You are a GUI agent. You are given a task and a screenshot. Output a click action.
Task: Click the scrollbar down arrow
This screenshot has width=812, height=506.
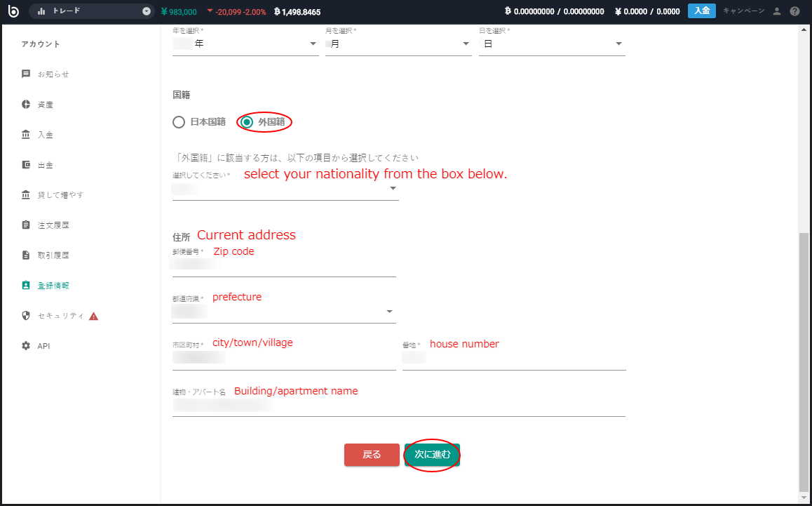tap(804, 499)
